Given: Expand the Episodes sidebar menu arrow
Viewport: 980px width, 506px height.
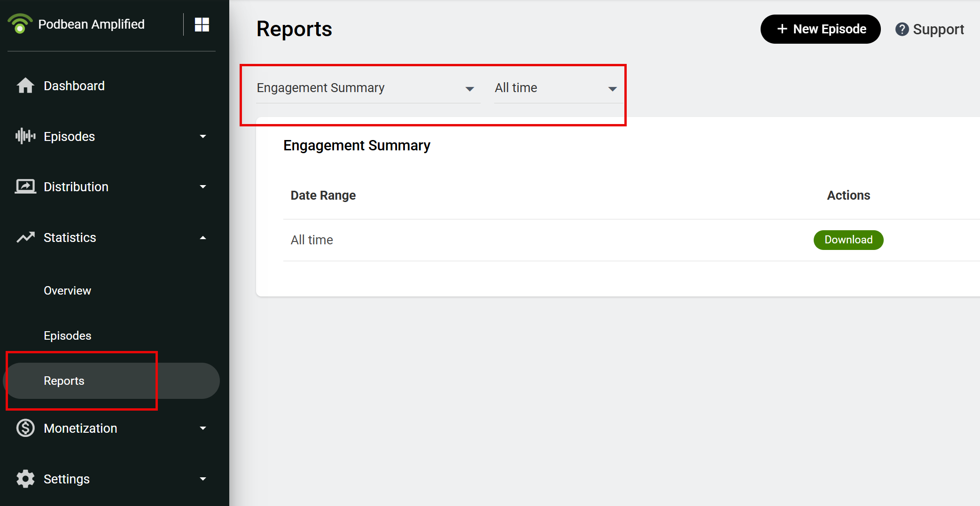Looking at the screenshot, I should coord(203,136).
